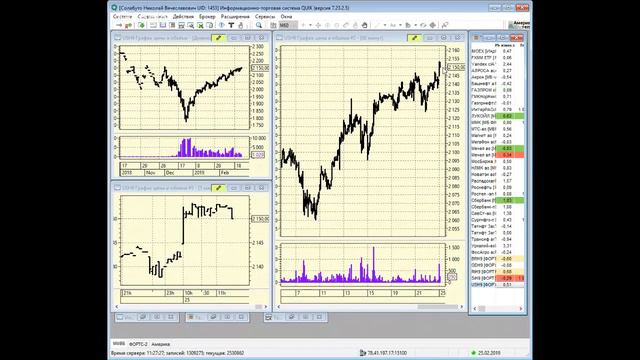Viewport: 640px width, 360px height.
Task: Open the Действия menu
Action: [183, 16]
